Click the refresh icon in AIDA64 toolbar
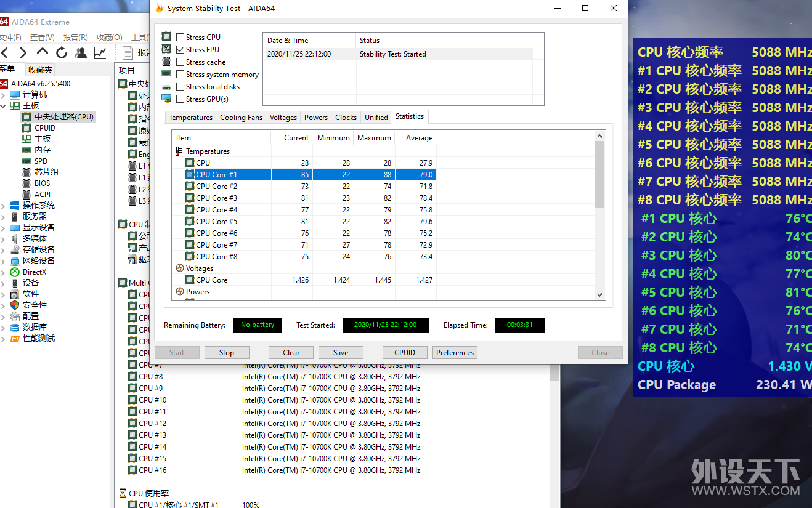 62,53
